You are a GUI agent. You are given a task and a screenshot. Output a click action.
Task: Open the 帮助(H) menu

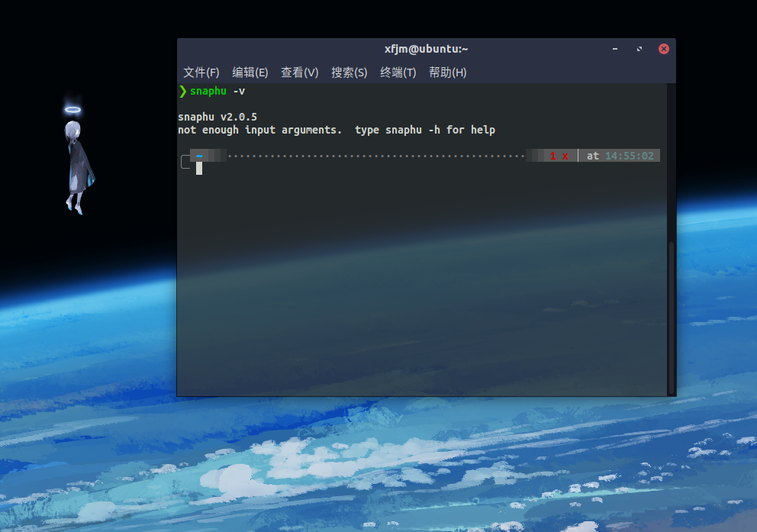click(447, 73)
